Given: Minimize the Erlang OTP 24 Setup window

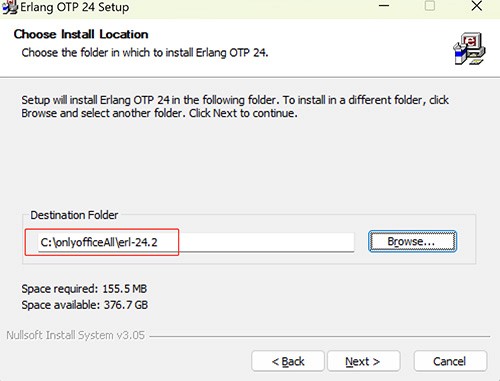Looking at the screenshot, I should [384, 6].
